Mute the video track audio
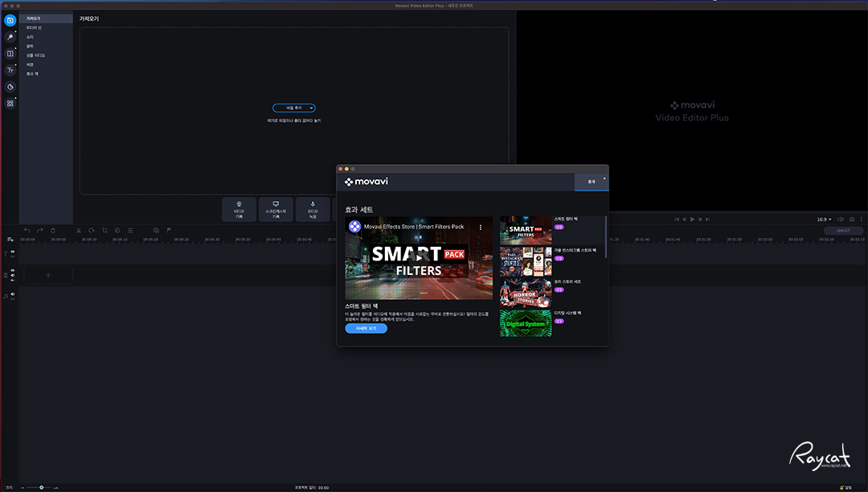 click(13, 275)
